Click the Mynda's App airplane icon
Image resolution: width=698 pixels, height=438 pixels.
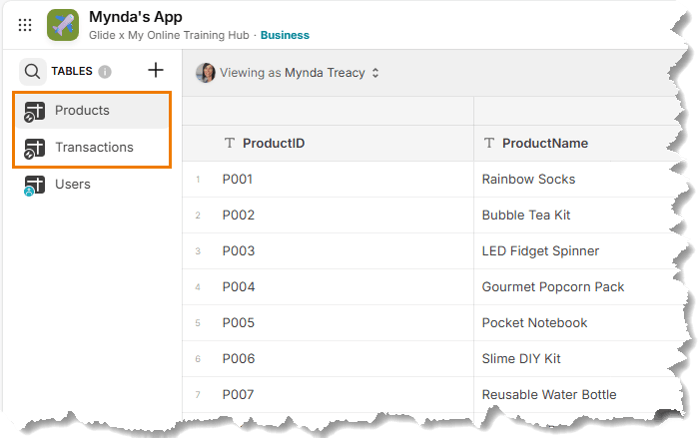point(63,25)
